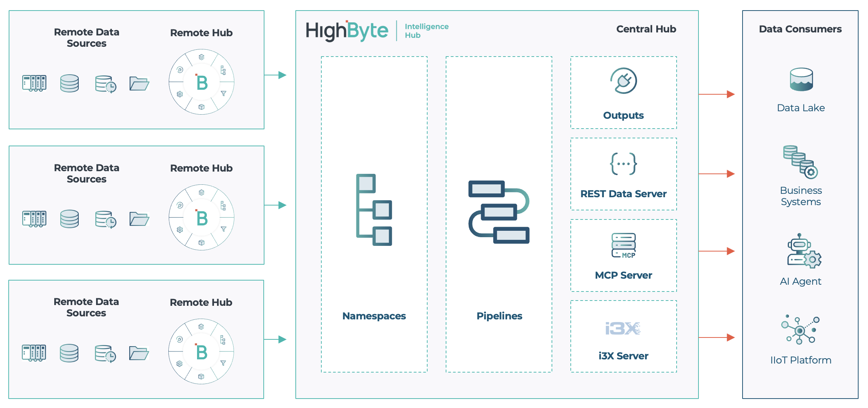Click the Outputs plug icon
The height and width of the screenshot is (408, 868).
point(623,81)
